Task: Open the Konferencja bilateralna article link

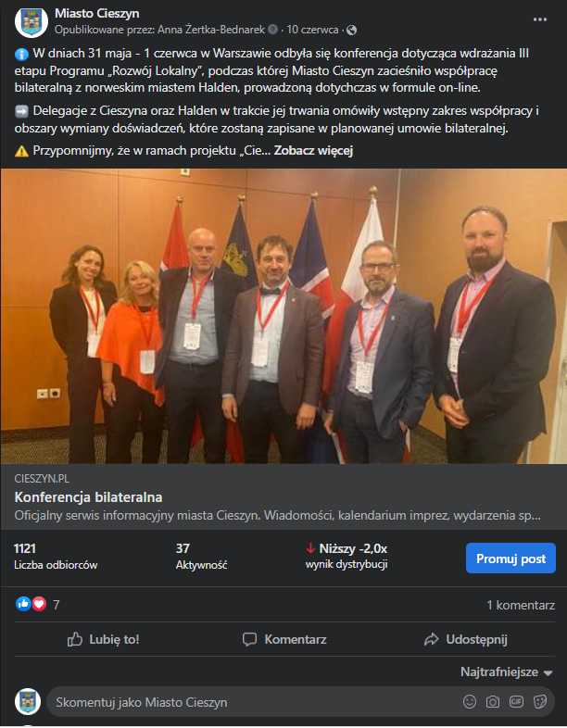Action: [x=88, y=497]
